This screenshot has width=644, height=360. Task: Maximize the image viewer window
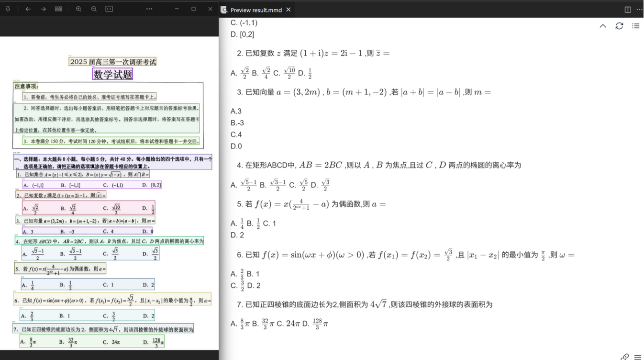coord(193,9)
